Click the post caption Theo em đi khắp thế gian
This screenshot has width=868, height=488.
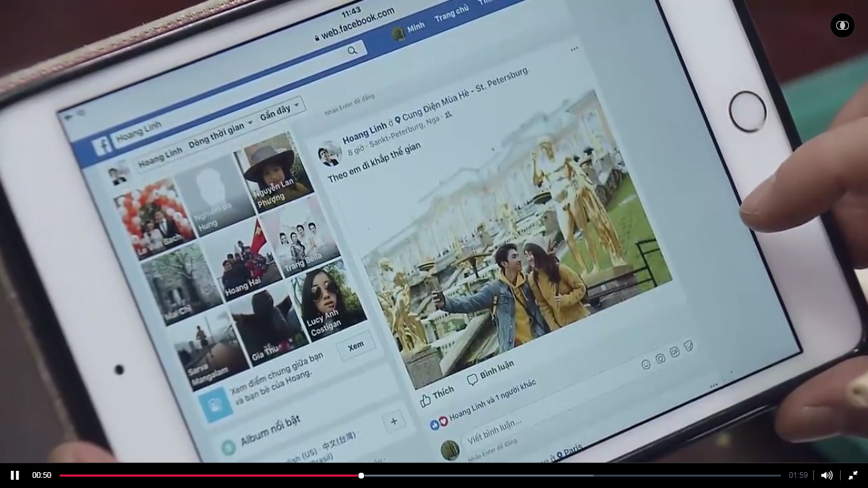[x=374, y=163]
